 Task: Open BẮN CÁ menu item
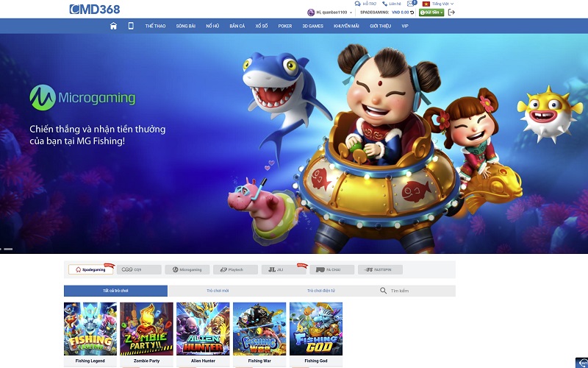pos(237,26)
